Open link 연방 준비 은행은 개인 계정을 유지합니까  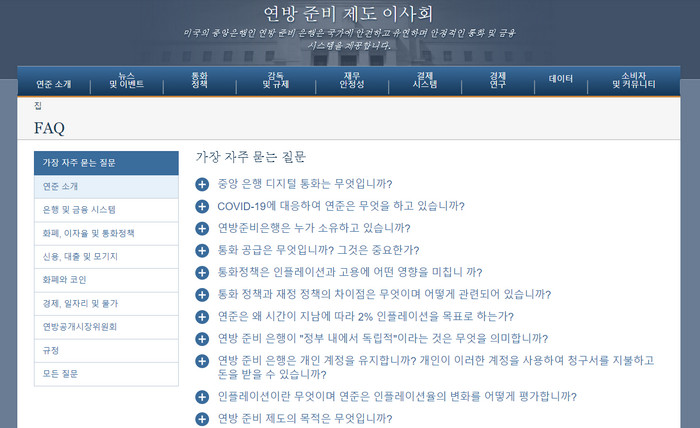pos(436,367)
